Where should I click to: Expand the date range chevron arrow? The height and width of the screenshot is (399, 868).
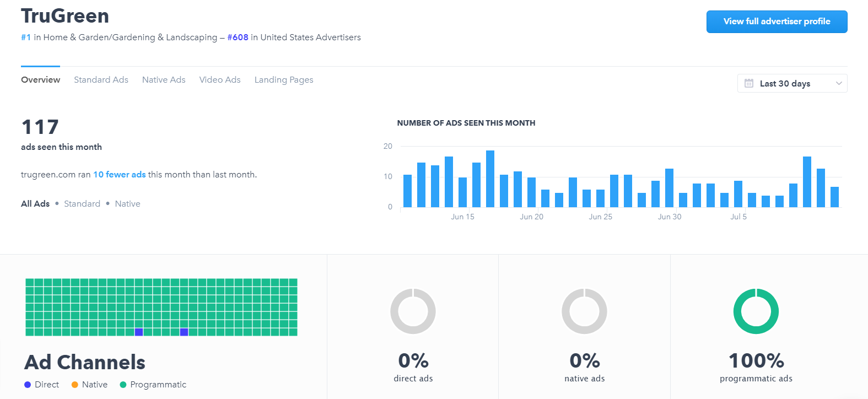click(x=839, y=83)
